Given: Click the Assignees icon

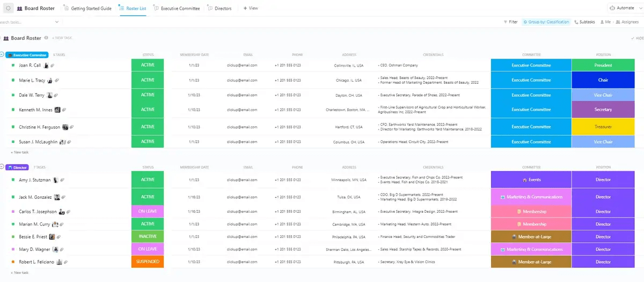Looking at the screenshot, I should (617, 22).
